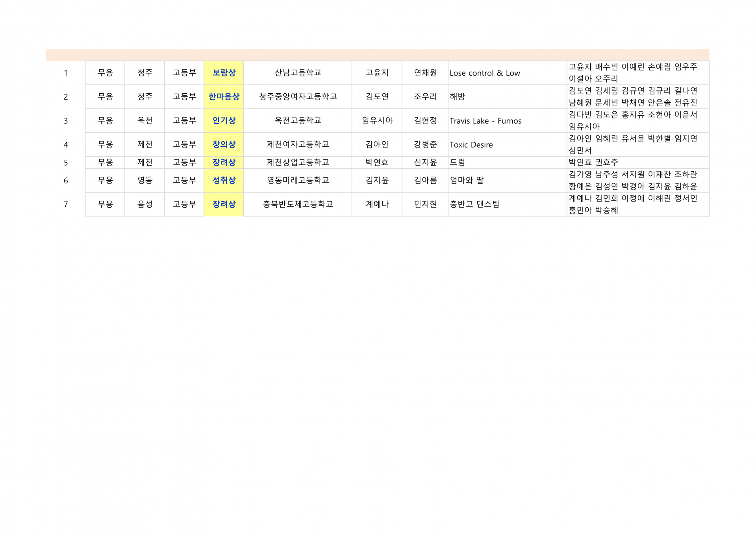
Task: Click 장려상 in the 충북반도체고등학교 row
Action: click(x=224, y=204)
